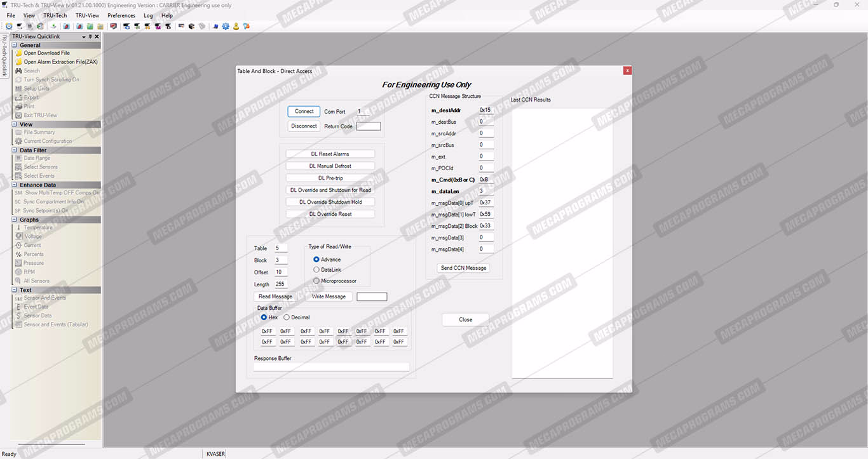Open the Help menu
The height and width of the screenshot is (459, 868).
(x=167, y=15)
